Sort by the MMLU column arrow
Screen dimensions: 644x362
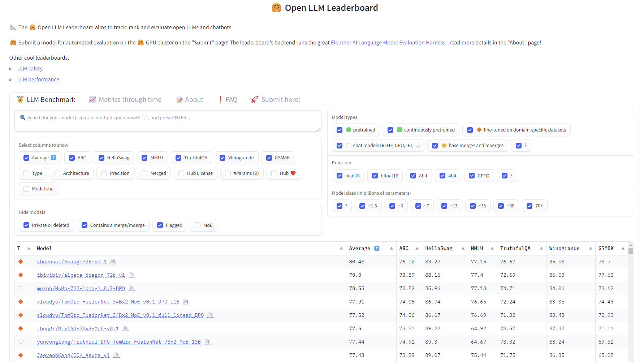tap(492, 248)
